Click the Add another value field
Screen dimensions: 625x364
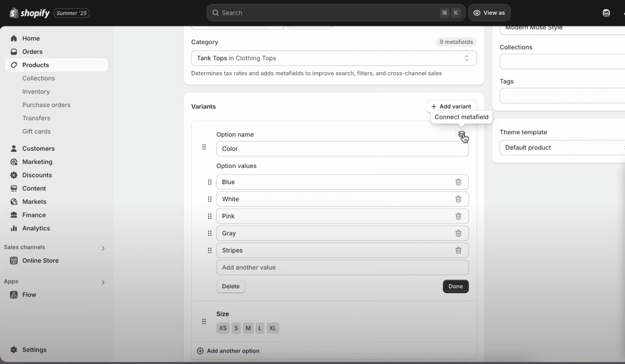[x=342, y=267]
